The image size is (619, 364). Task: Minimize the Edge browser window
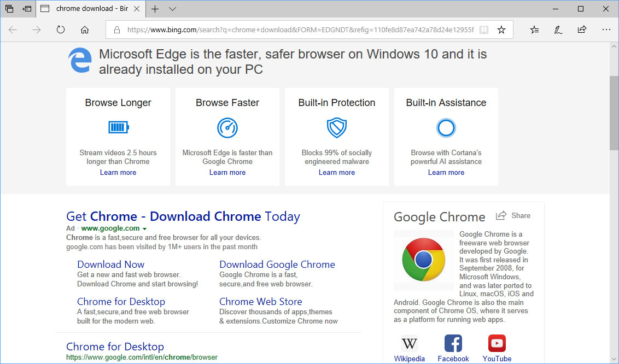[x=556, y=9]
